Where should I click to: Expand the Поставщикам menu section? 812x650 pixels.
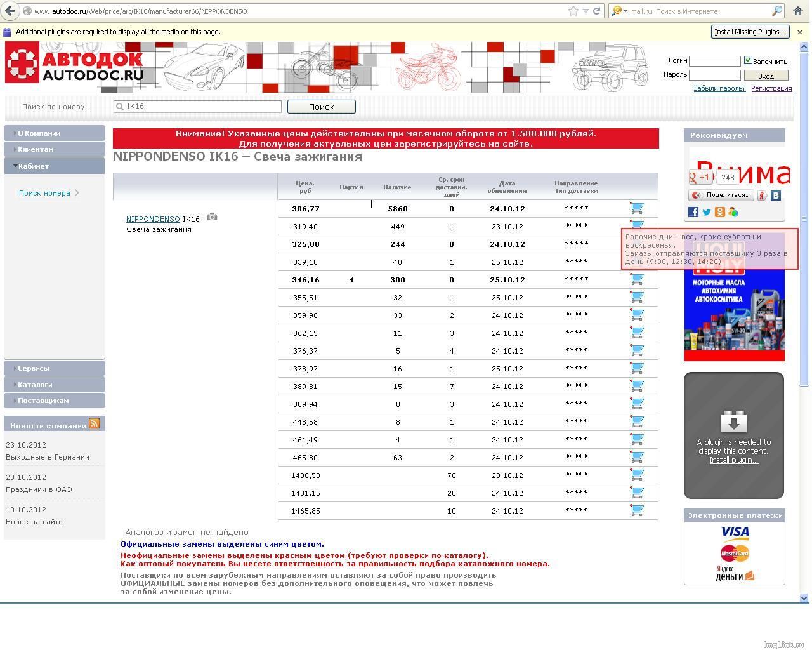[55, 401]
